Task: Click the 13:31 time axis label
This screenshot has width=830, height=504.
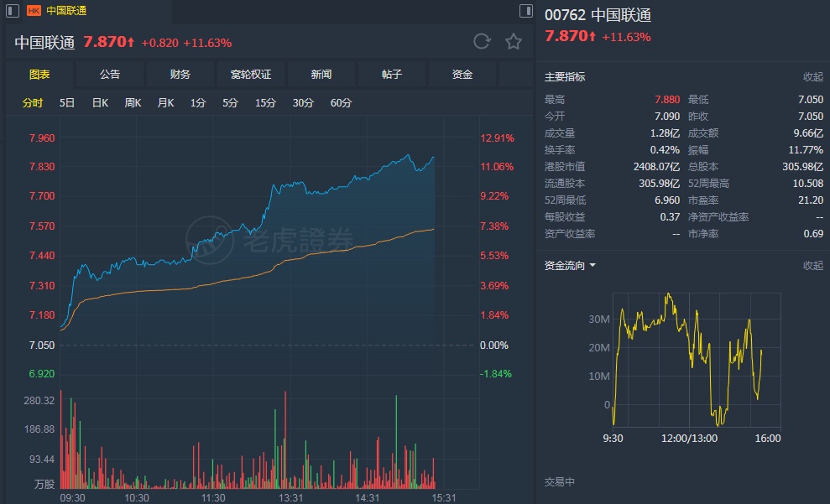Action: point(290,497)
